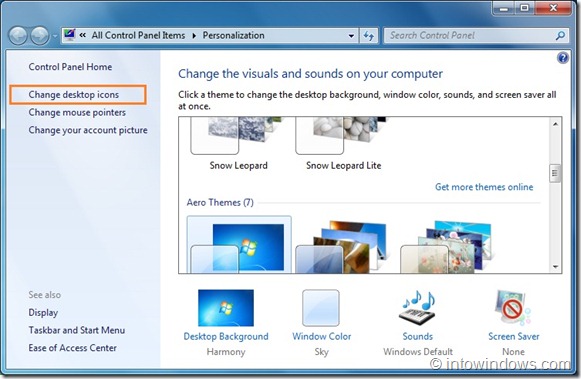Open Ease of Access Center link
This screenshot has height=379, width=581.
73,348
